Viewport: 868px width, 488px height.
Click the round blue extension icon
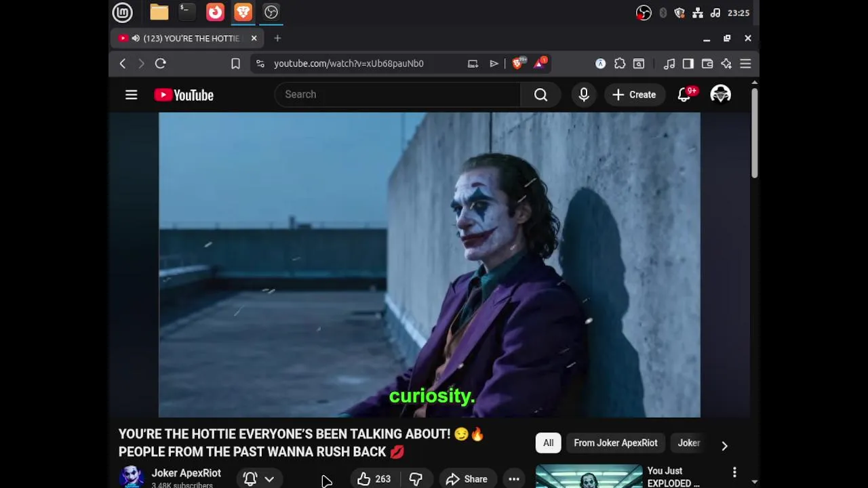600,64
